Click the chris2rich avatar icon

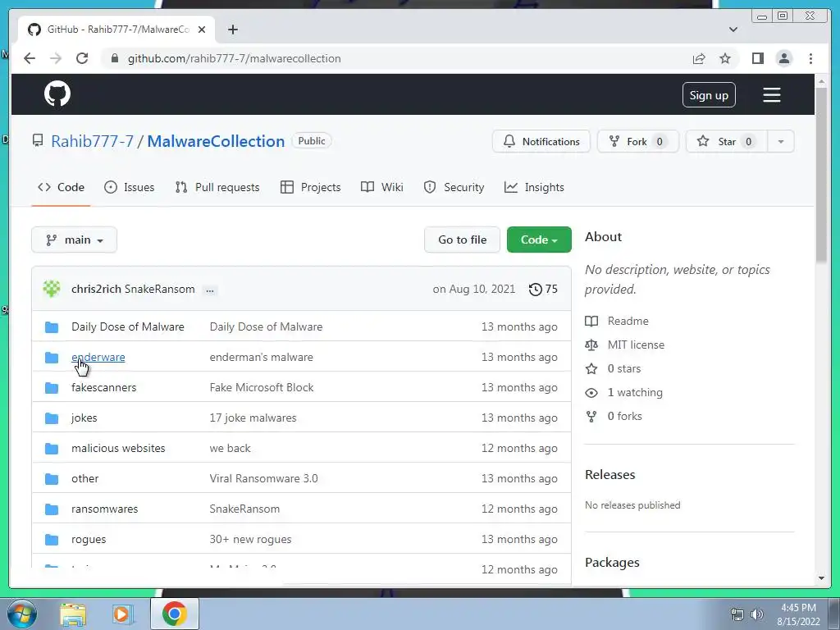(52, 289)
